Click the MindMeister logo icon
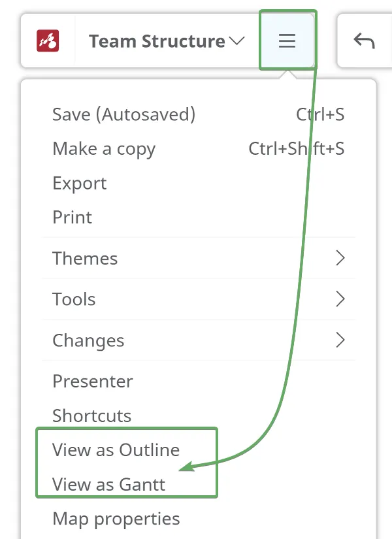The image size is (392, 539). (48, 41)
